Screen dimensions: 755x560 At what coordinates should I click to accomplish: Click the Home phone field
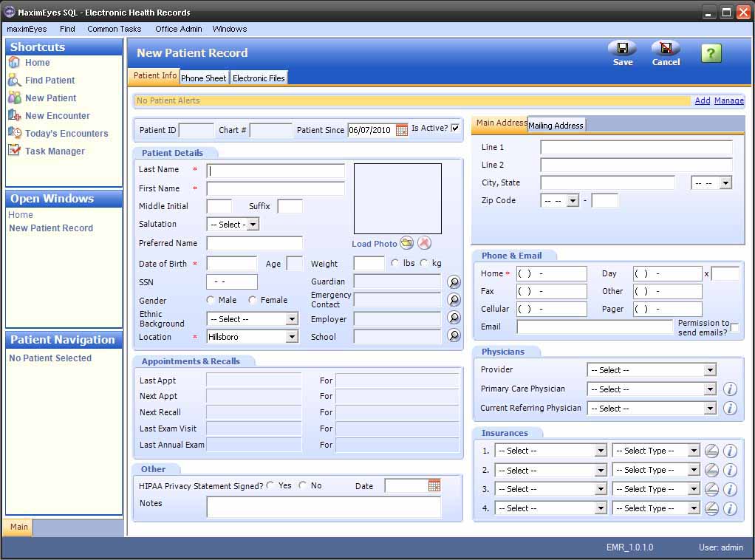point(552,273)
